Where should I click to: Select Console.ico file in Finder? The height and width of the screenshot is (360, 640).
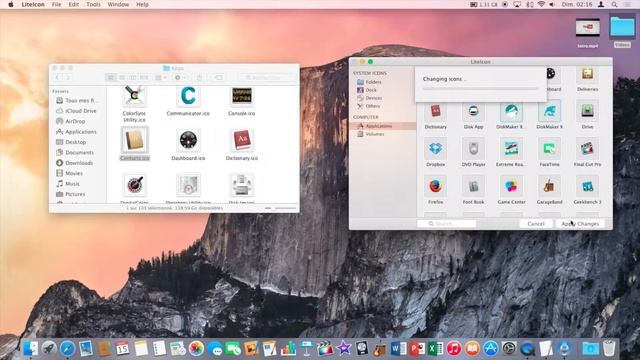point(242,96)
